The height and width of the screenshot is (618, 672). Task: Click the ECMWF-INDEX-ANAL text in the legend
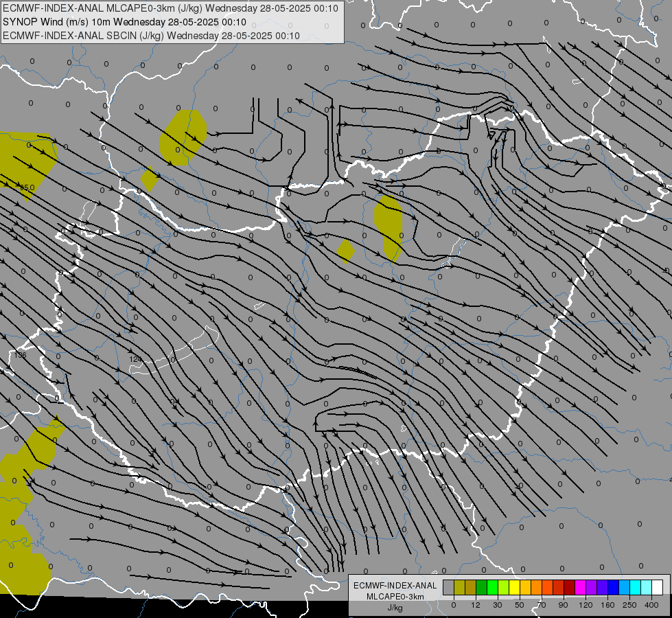tap(395, 586)
